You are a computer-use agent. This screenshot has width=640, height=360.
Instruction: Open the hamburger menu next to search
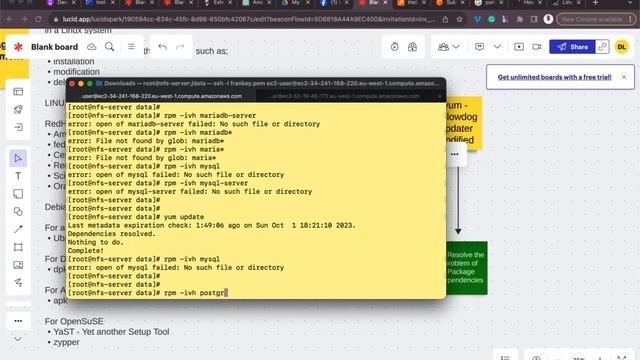tap(131, 47)
